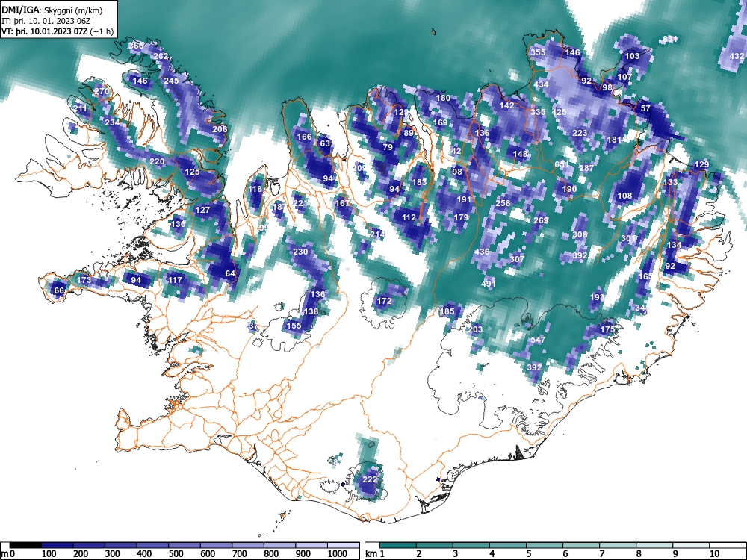This screenshot has height=560, width=747.
Task: Click the '5' label on the km scale
Action: 528,553
